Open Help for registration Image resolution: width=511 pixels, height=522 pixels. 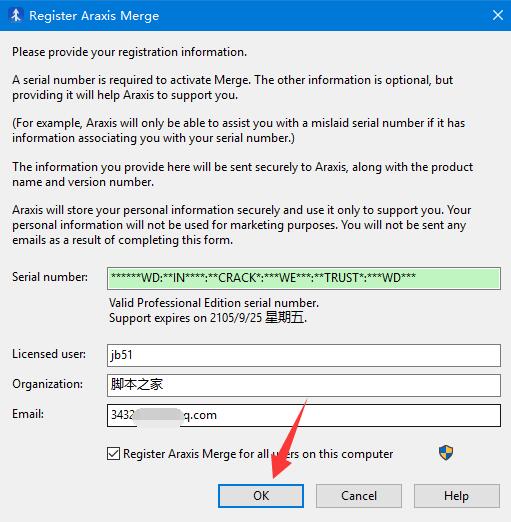click(457, 496)
